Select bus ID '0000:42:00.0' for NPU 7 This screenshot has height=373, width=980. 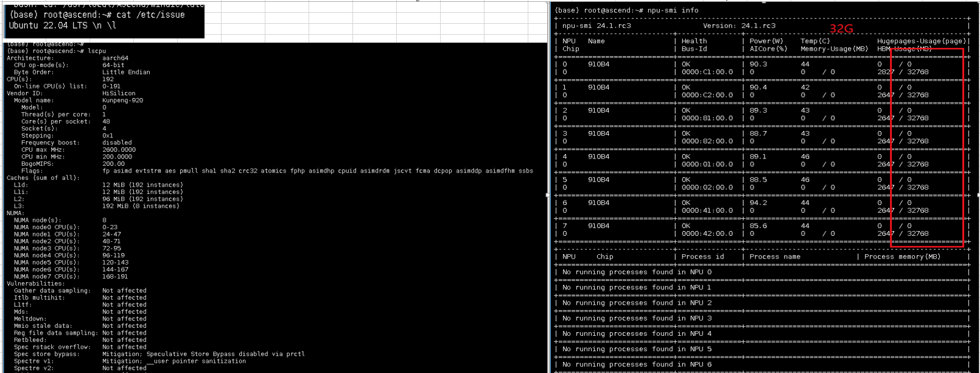coord(707,233)
